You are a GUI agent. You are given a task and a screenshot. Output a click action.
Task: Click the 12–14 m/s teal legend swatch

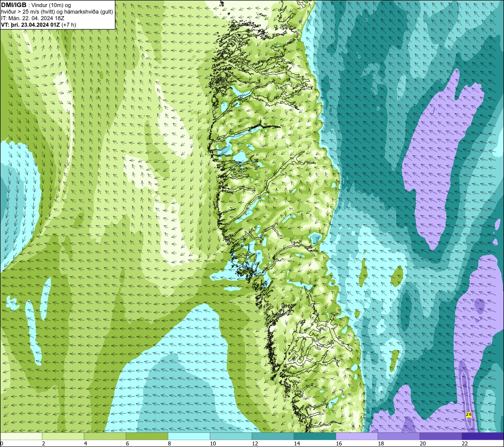click(x=273, y=436)
